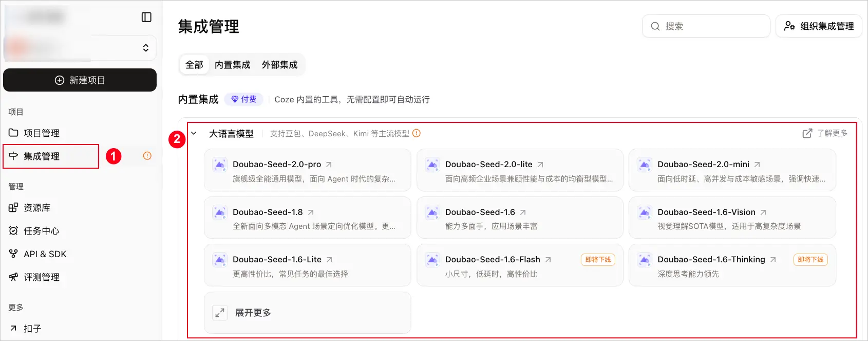868x341 pixels.
Task: Click the Doubao-Seed-1.8 model icon
Action: 220,212
